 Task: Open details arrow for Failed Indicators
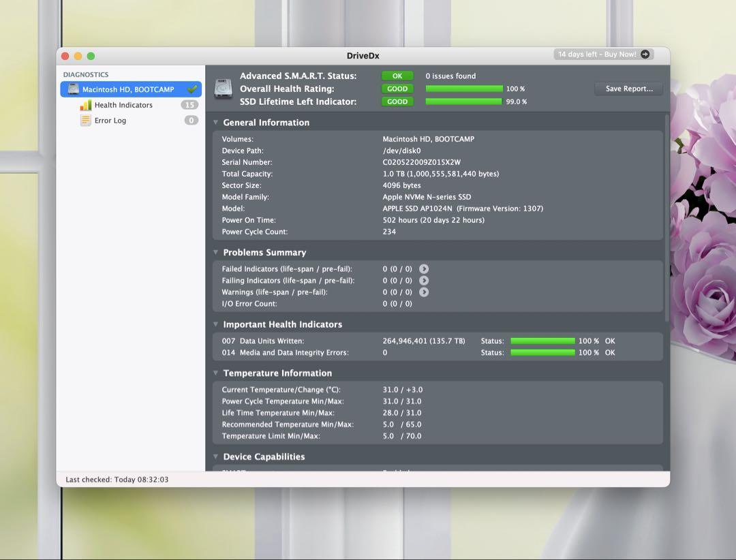point(424,269)
